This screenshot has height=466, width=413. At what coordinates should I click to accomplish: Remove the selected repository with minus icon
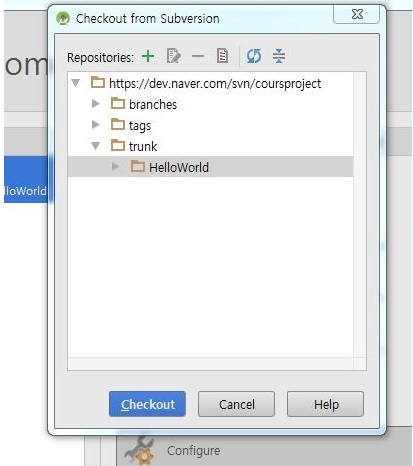[198, 56]
